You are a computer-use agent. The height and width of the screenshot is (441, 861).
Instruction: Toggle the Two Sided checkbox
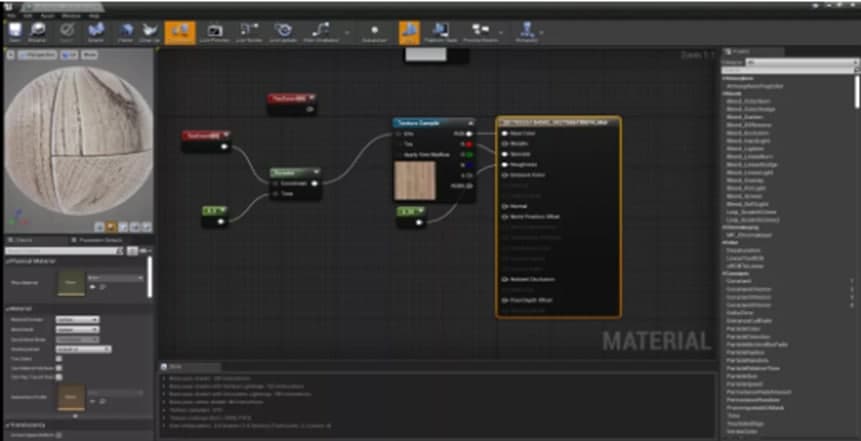59,359
